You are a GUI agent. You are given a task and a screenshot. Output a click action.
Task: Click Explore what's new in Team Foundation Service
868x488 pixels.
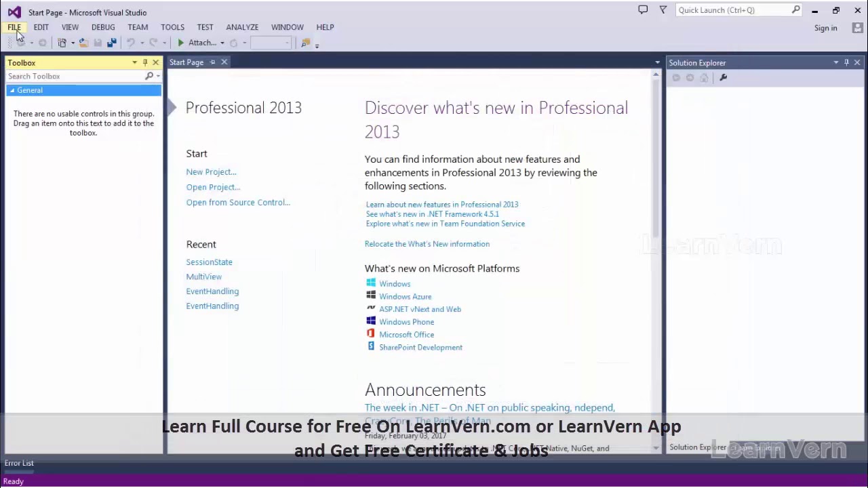click(446, 224)
